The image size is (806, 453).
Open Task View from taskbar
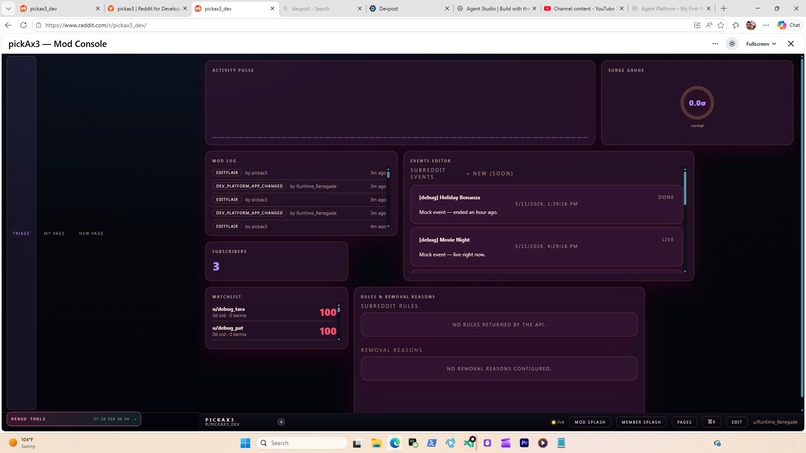(x=357, y=443)
